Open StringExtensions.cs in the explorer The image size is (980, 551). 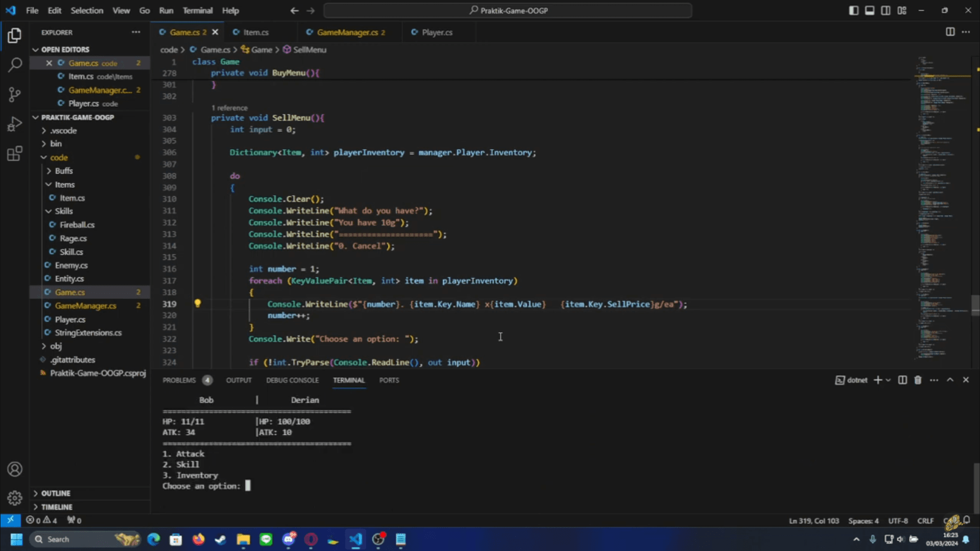point(88,332)
